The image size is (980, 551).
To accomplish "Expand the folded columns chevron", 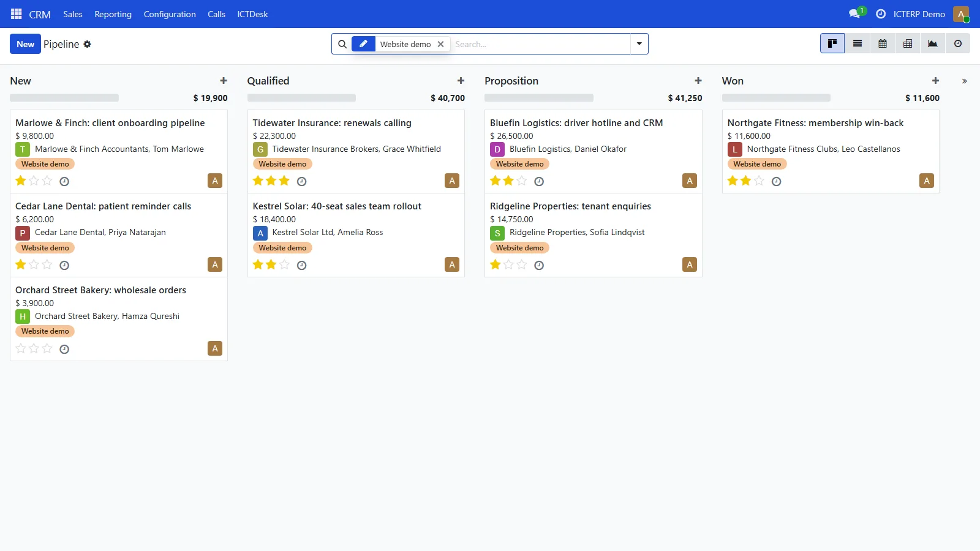I will [965, 81].
